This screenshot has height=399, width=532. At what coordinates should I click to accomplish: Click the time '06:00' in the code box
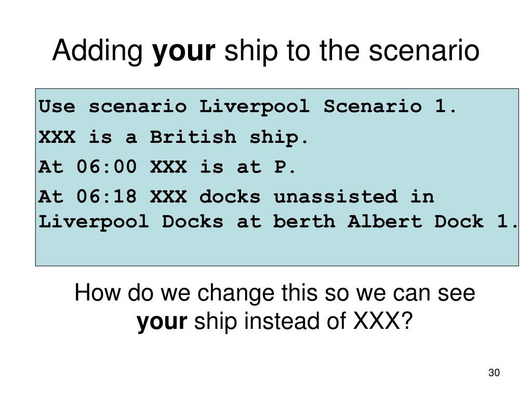[106, 167]
